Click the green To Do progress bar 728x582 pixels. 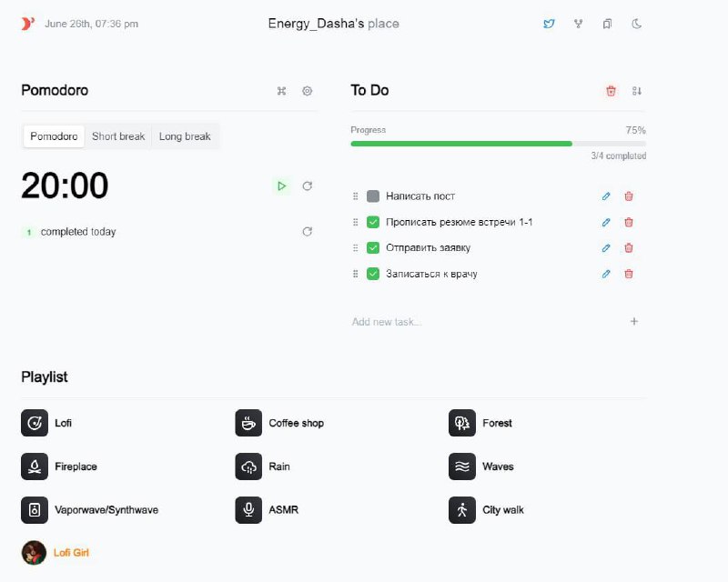[461, 144]
